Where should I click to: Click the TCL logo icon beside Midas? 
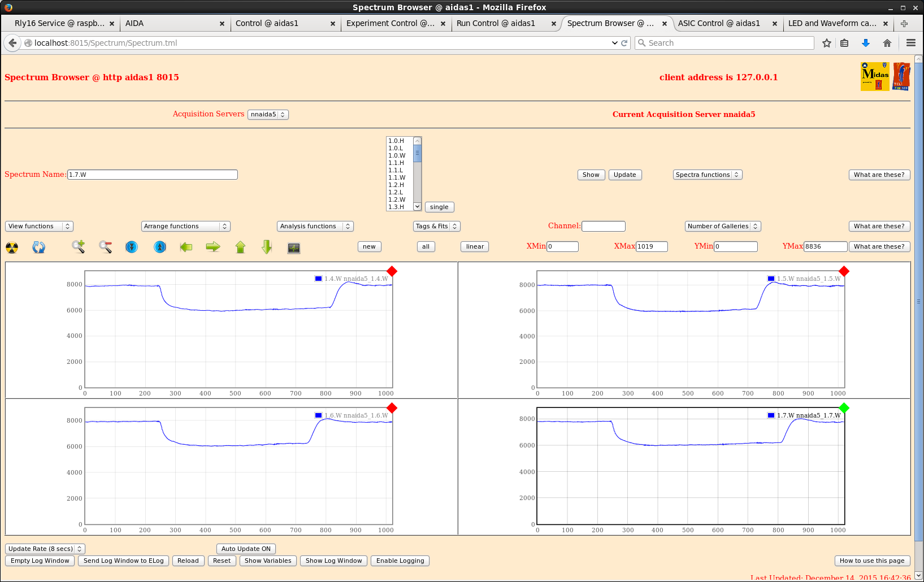click(x=901, y=76)
